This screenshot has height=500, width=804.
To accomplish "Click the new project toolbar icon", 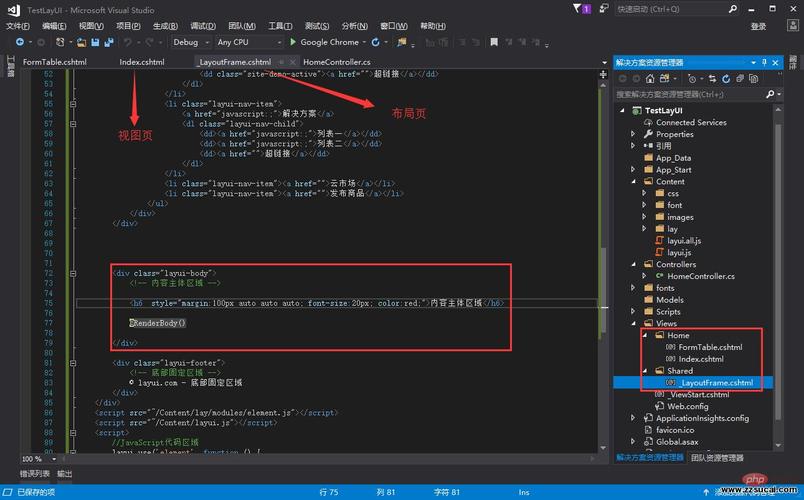I will pos(61,42).
